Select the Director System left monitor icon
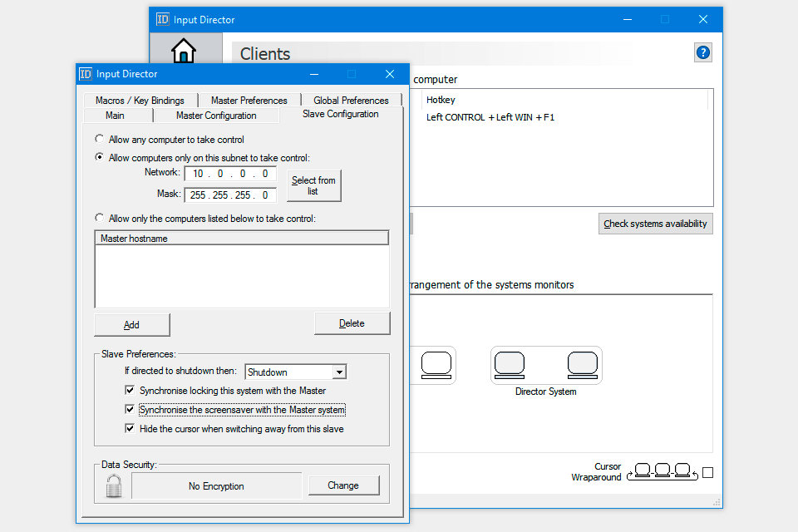 (x=510, y=365)
